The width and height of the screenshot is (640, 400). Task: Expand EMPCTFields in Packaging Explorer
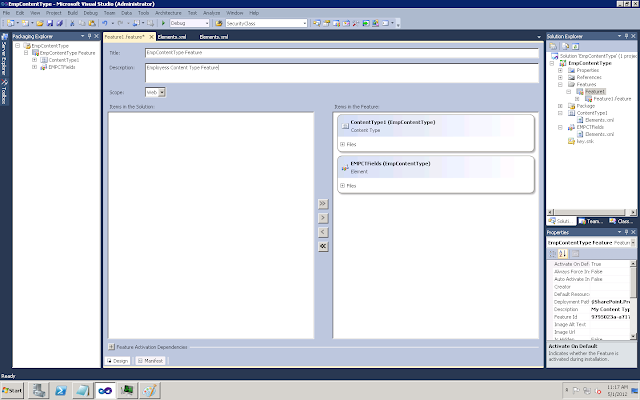click(34, 67)
